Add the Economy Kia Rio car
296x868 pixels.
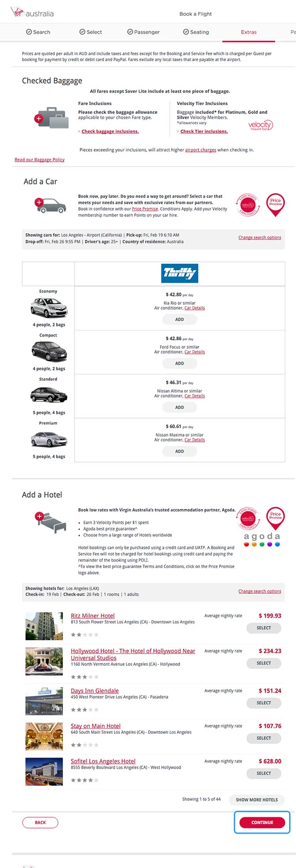click(180, 320)
